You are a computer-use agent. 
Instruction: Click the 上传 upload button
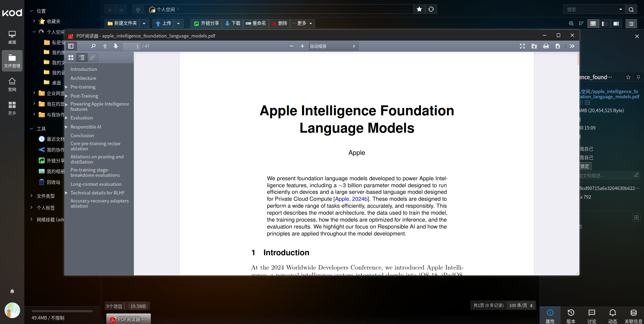pos(163,23)
